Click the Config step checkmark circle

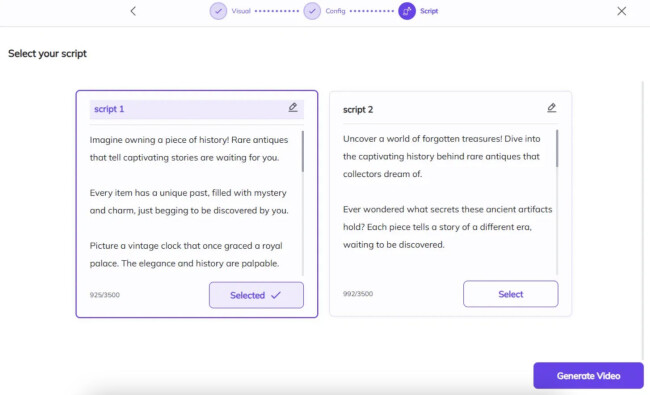312,11
